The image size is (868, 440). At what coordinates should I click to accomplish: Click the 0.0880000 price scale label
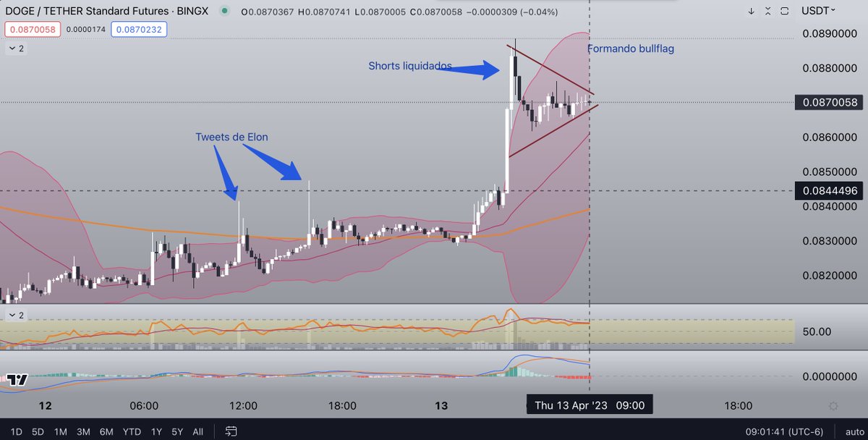point(830,69)
